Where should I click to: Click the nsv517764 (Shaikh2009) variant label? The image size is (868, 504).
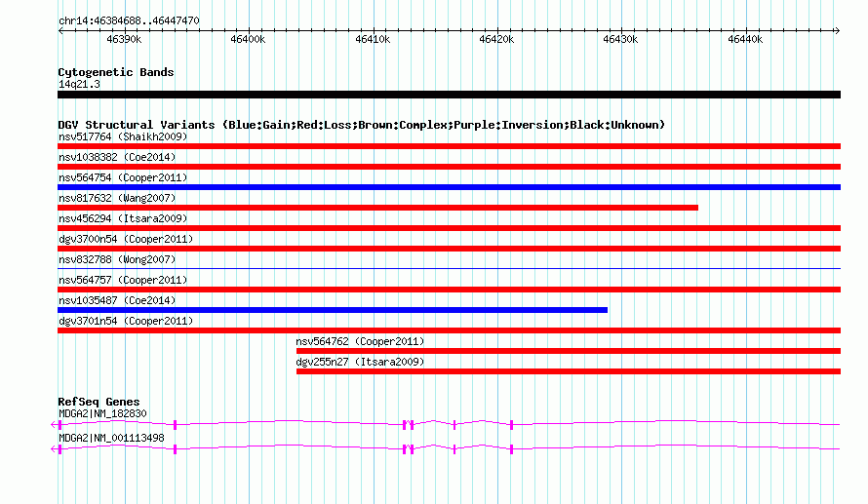click(x=123, y=136)
